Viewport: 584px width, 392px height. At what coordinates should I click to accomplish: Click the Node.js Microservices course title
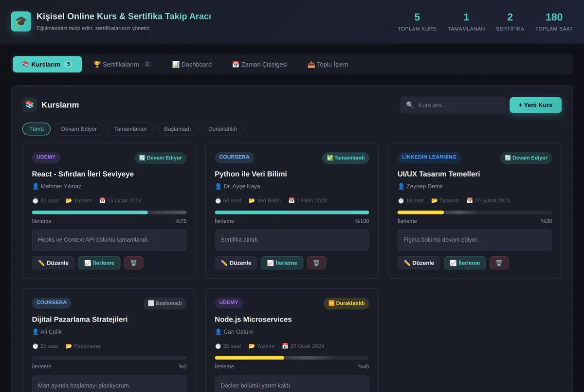(253, 320)
